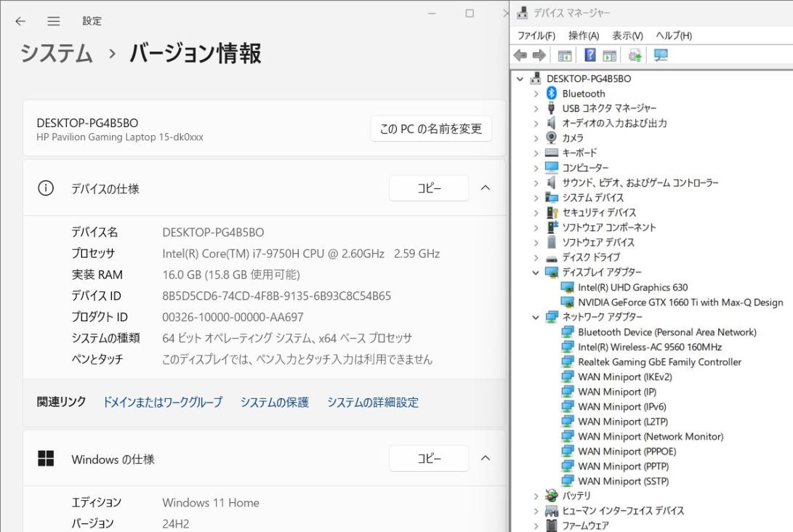
Task: Open the Settings hamburger navigation menu
Action: (54, 21)
